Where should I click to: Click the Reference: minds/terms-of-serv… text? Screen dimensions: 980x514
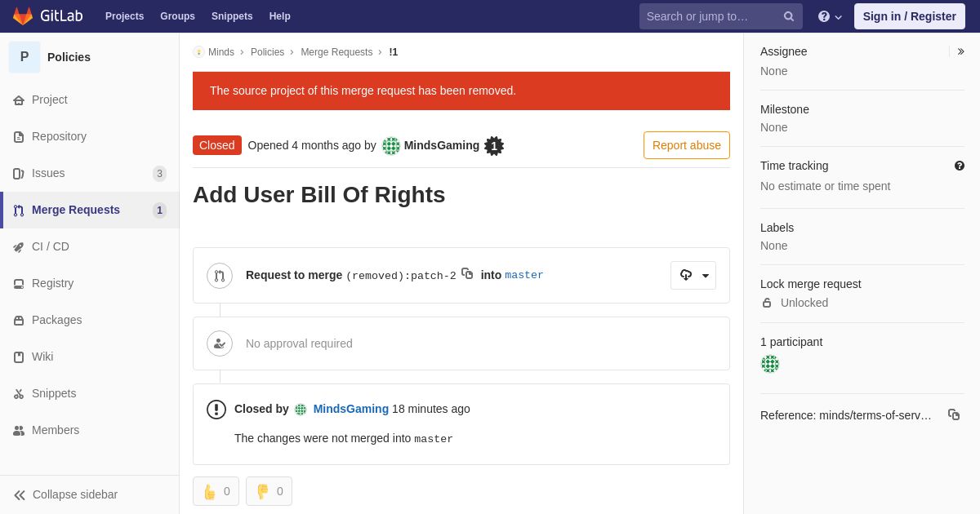[x=846, y=415]
